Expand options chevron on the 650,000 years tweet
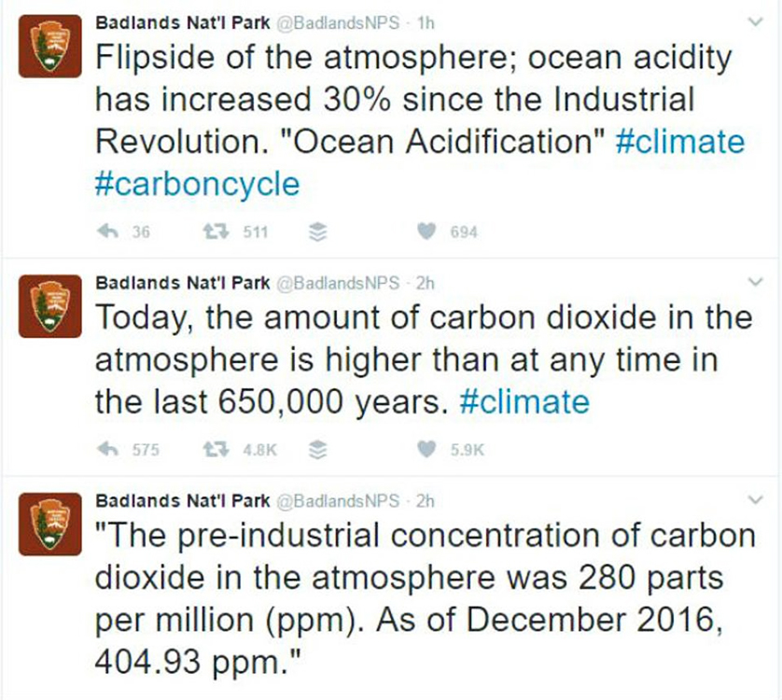The height and width of the screenshot is (700, 782). [757, 282]
